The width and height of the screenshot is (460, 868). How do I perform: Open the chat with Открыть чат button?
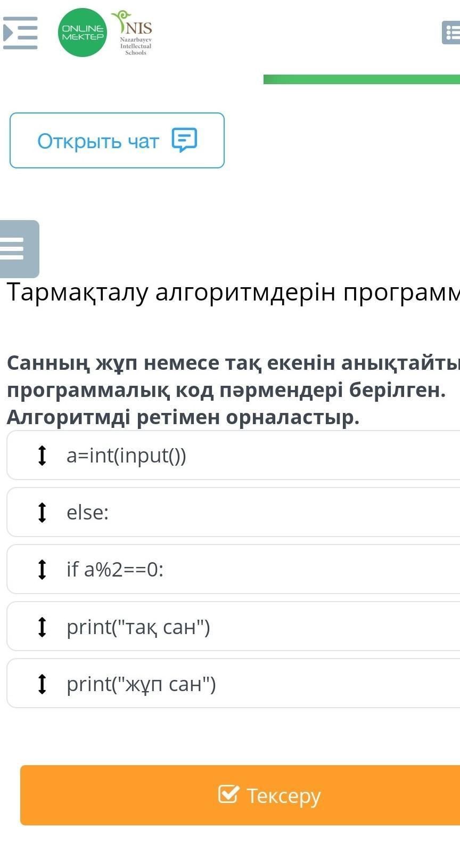[x=117, y=141]
